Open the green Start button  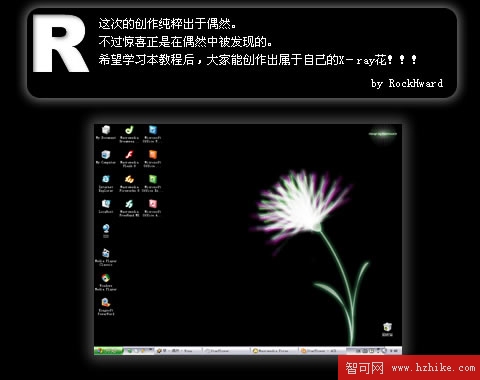pyautogui.click(x=109, y=351)
